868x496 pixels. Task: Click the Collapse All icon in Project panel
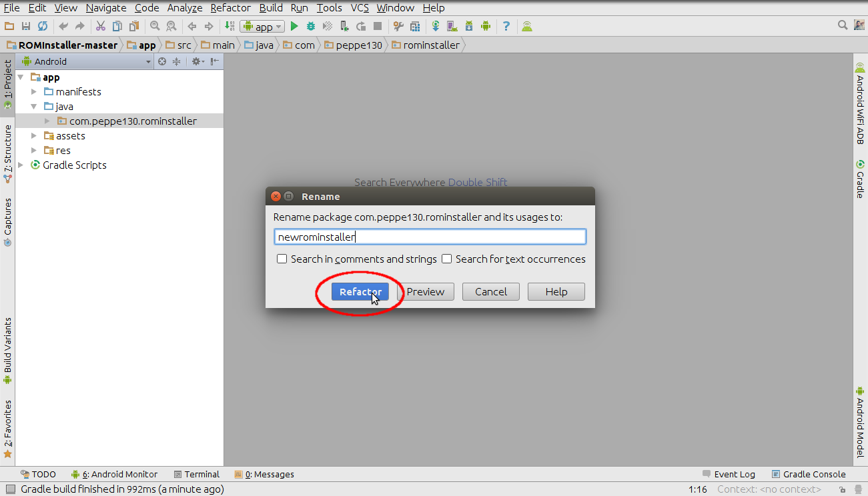(x=176, y=61)
